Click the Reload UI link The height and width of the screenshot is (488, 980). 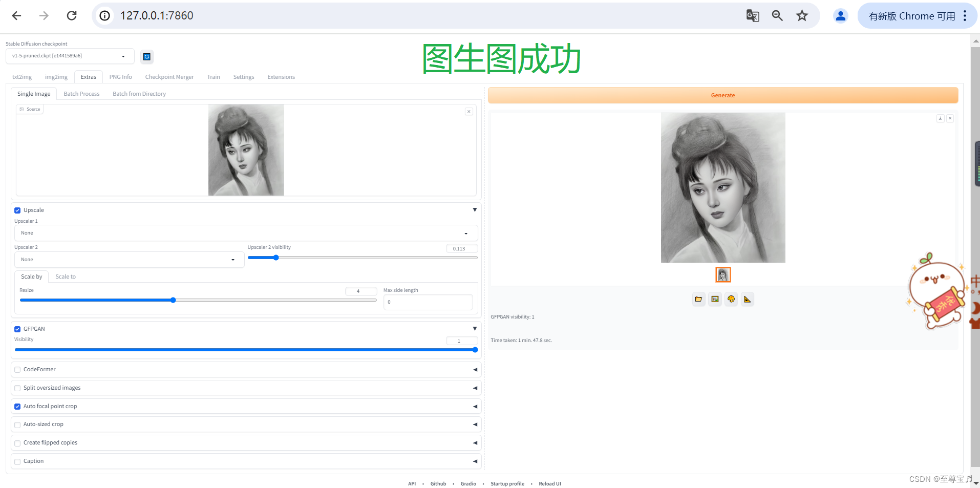(x=550, y=484)
